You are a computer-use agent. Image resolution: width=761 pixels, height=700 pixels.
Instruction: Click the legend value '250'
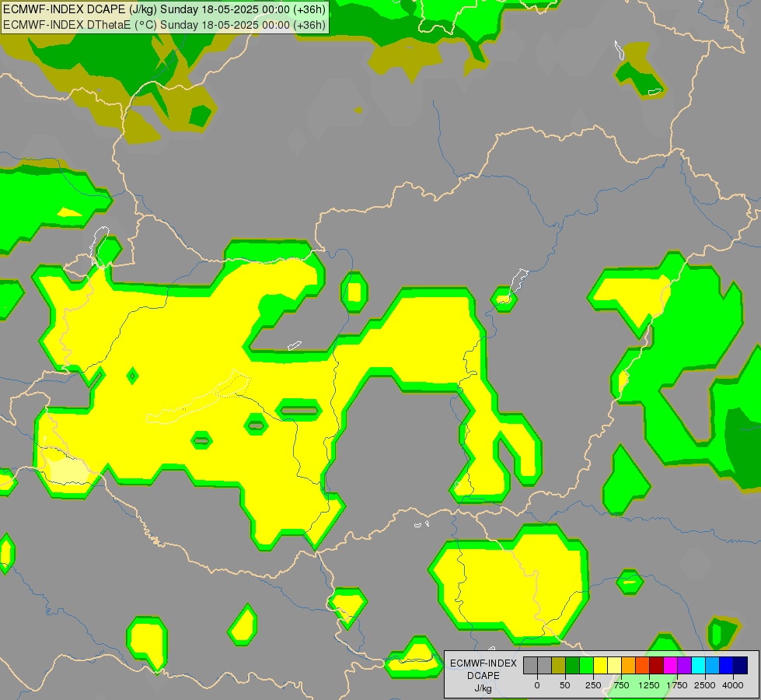pyautogui.click(x=593, y=685)
